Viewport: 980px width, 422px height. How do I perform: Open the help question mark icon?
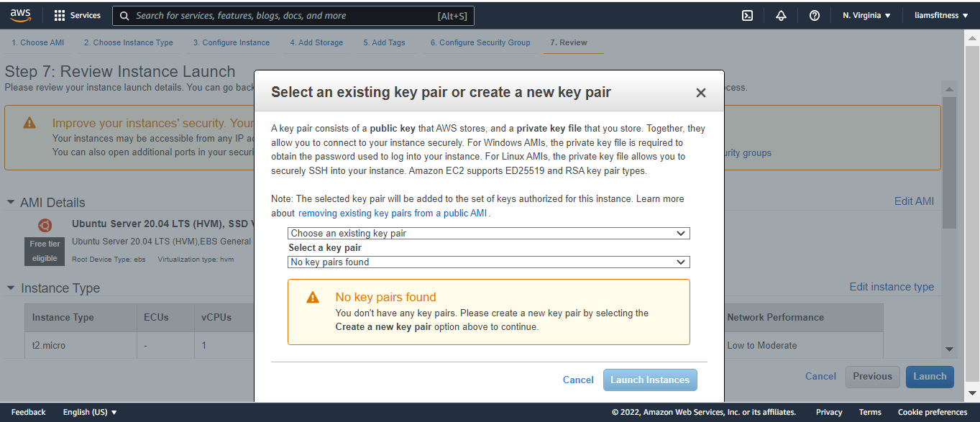(x=814, y=15)
